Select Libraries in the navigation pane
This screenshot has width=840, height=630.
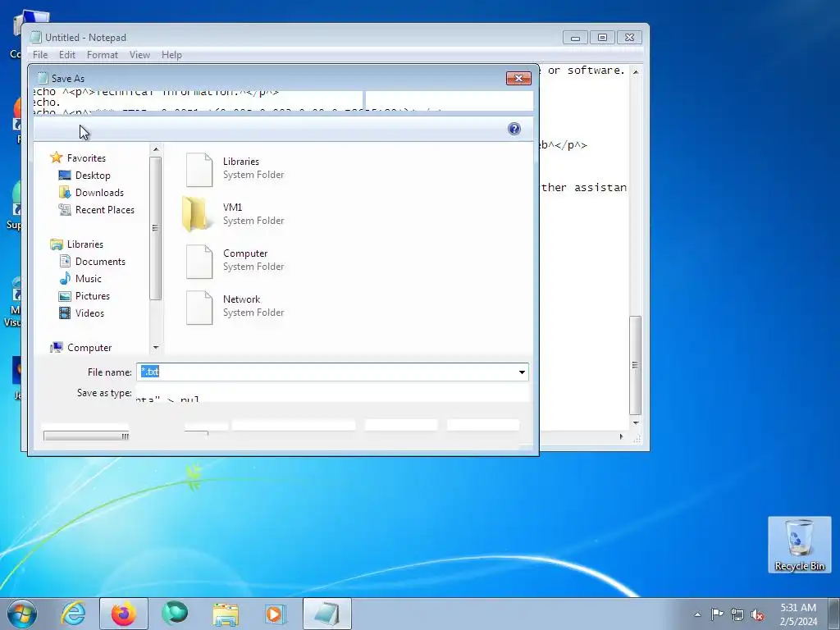(x=84, y=244)
